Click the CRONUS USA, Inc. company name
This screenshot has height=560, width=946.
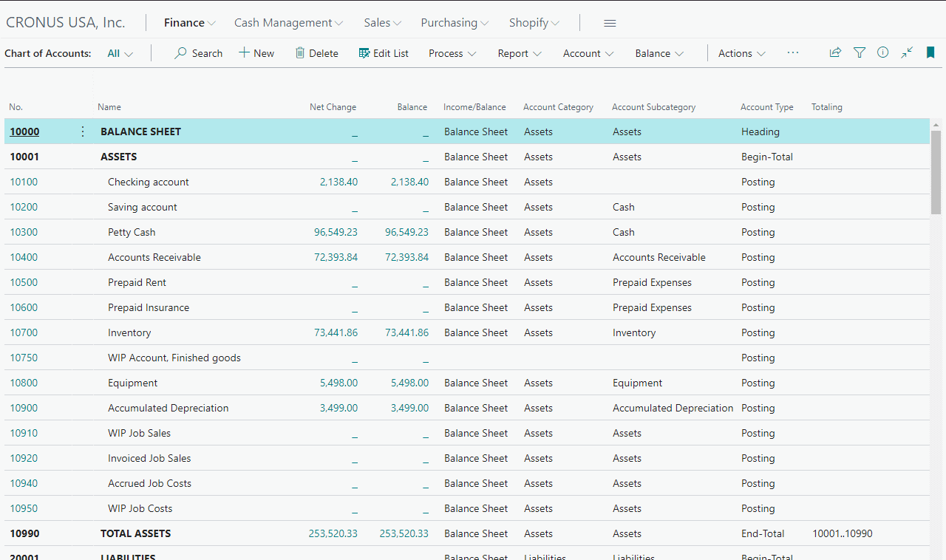[x=66, y=23]
